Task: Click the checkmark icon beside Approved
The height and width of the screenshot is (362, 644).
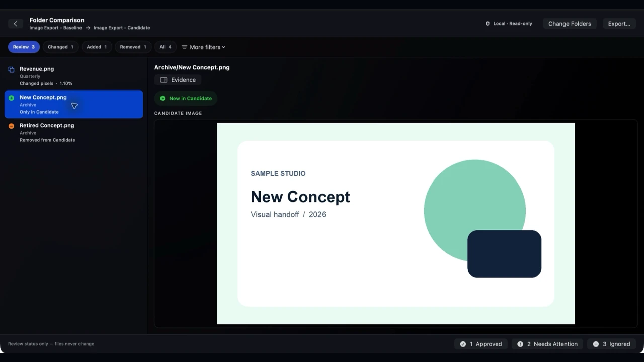Action: (x=463, y=344)
